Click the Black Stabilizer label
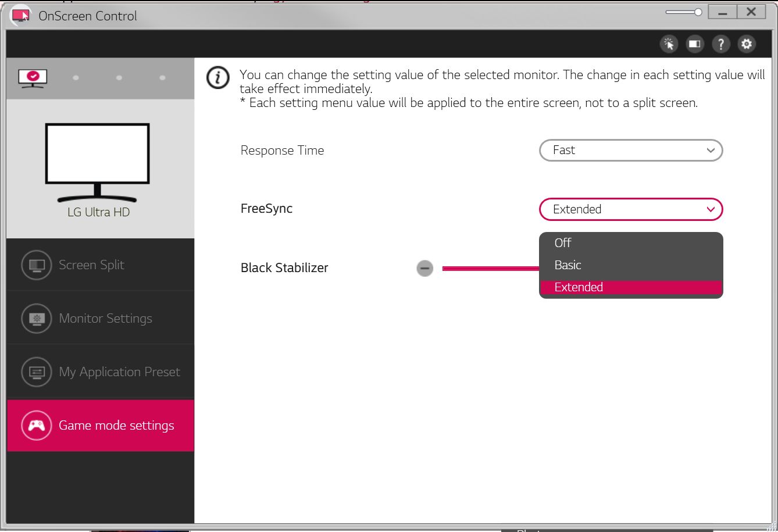 [284, 268]
